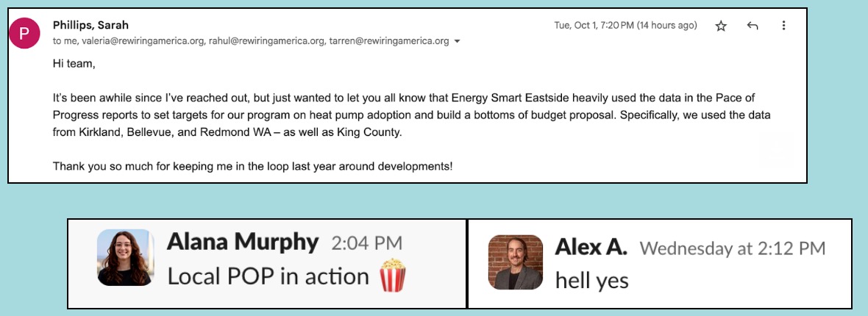Open the three-dot more options menu

[x=783, y=26]
